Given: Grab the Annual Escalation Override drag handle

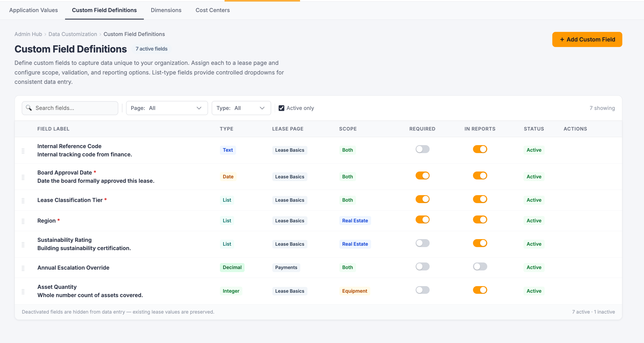Looking at the screenshot, I should [23, 267].
